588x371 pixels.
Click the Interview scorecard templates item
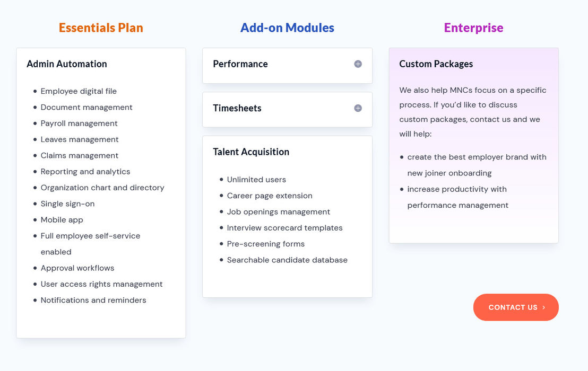[284, 227]
